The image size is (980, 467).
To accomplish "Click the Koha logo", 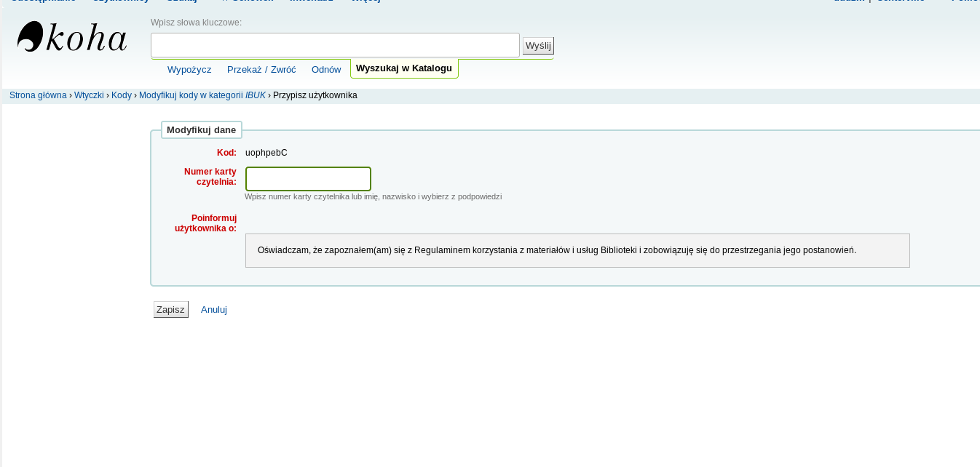I will click(x=72, y=37).
